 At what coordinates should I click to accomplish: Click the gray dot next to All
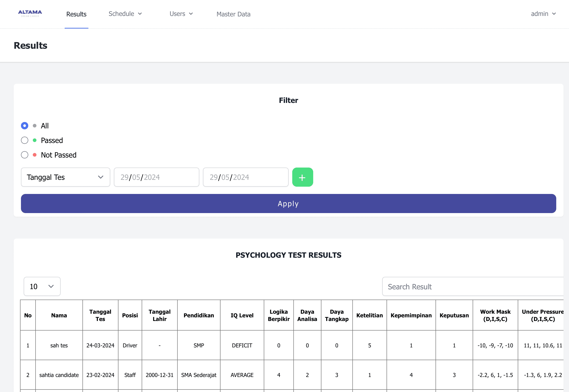tap(35, 126)
